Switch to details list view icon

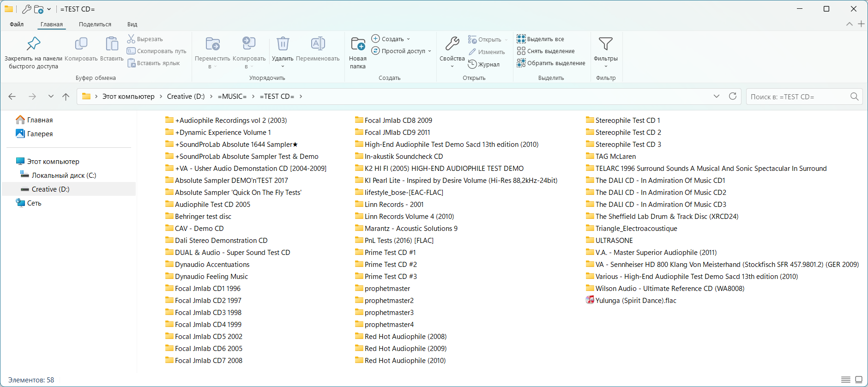845,380
